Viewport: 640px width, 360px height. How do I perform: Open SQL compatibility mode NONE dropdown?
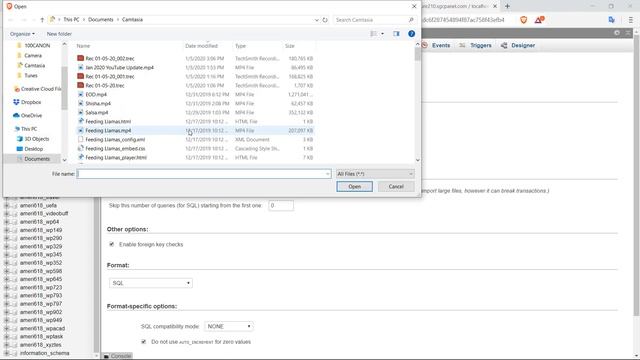coord(229,326)
